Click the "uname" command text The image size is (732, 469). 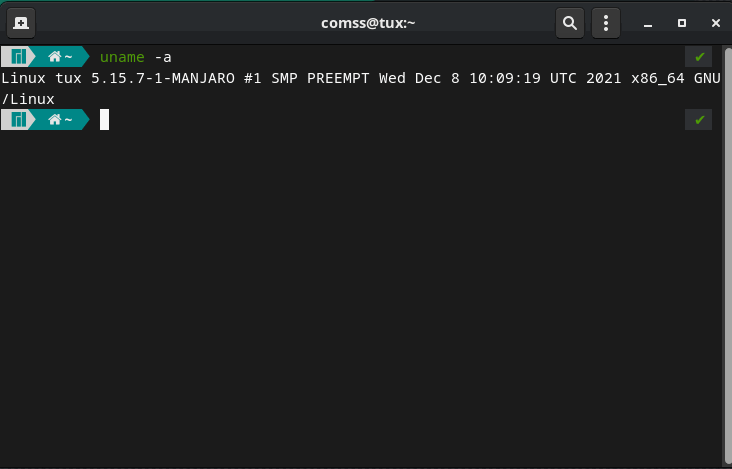[x=122, y=57]
